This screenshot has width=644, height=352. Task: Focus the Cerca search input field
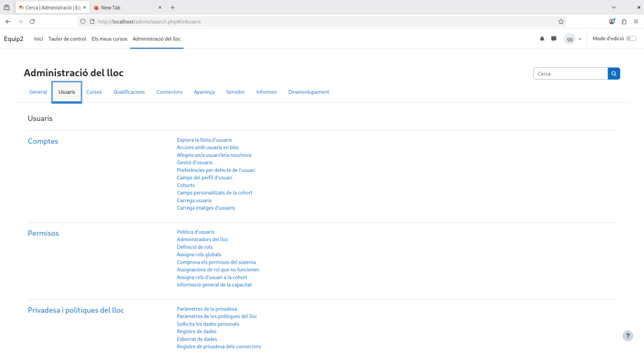(x=570, y=74)
